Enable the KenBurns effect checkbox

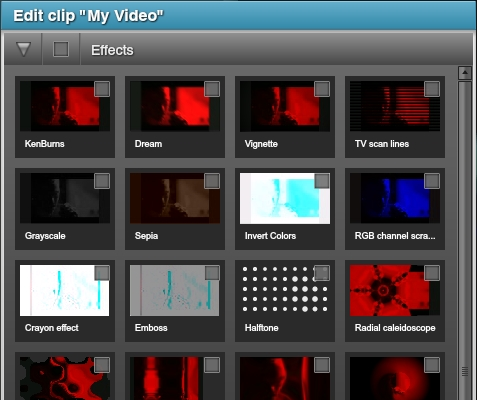pos(102,89)
